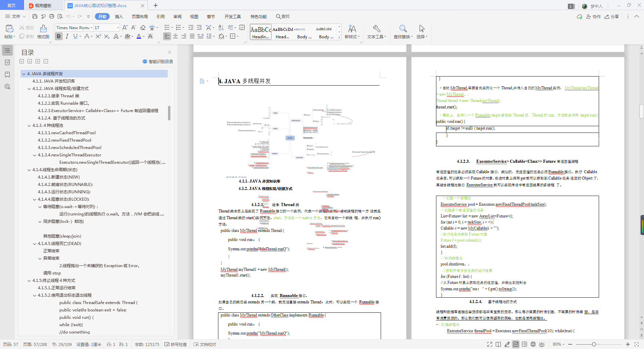Select justify text alignment

[x=192, y=36]
